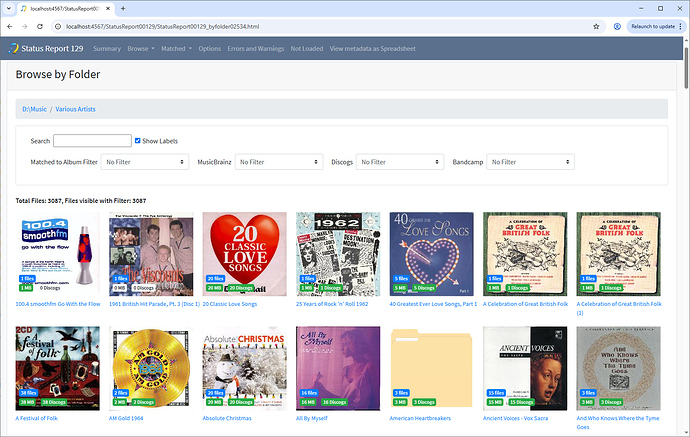This screenshot has height=437, width=690.
Task: Click the Absolute Christmas link
Action: [x=227, y=418]
